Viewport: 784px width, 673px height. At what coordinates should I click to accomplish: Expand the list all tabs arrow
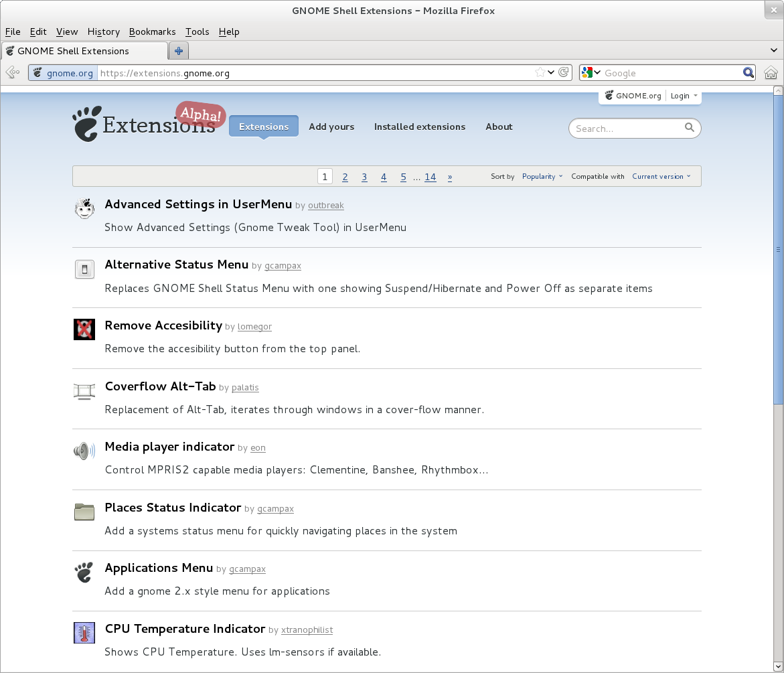(x=773, y=50)
